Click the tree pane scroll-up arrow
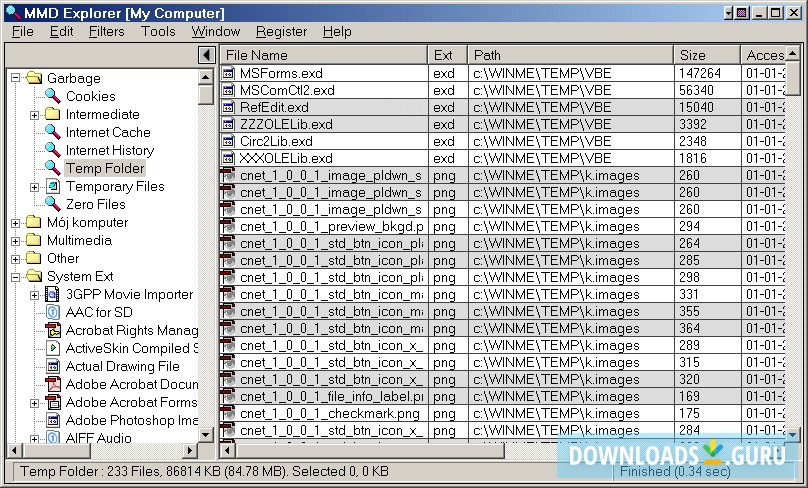Viewport: 808px width, 488px height. tap(206, 77)
